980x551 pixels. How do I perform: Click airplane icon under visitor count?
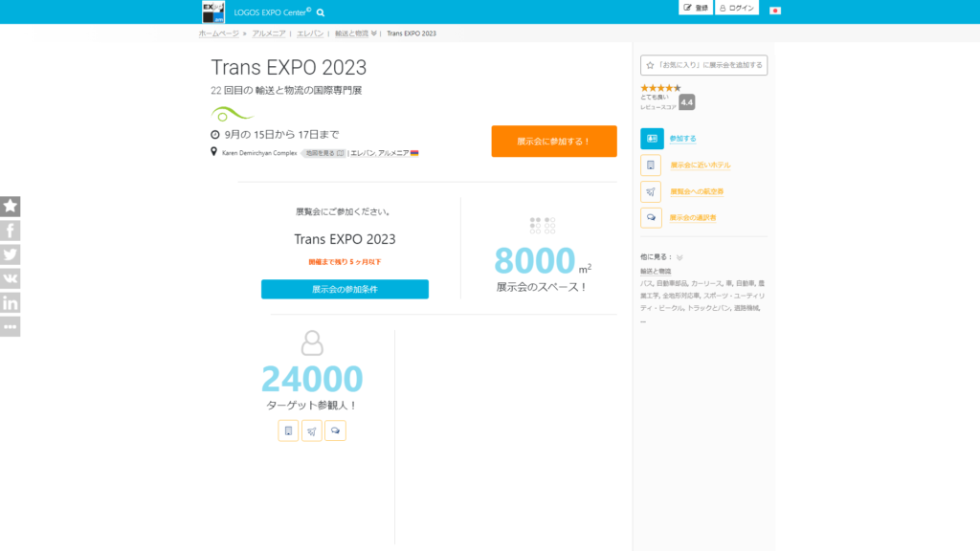tap(312, 430)
